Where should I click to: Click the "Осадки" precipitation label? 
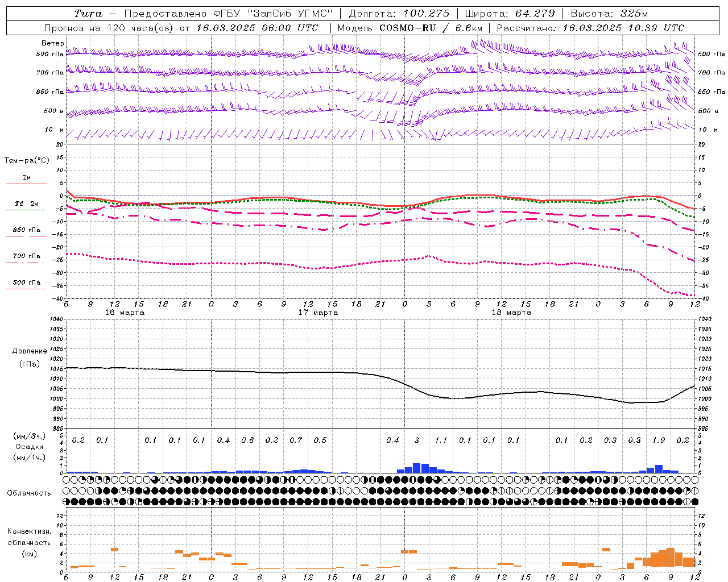[29, 447]
